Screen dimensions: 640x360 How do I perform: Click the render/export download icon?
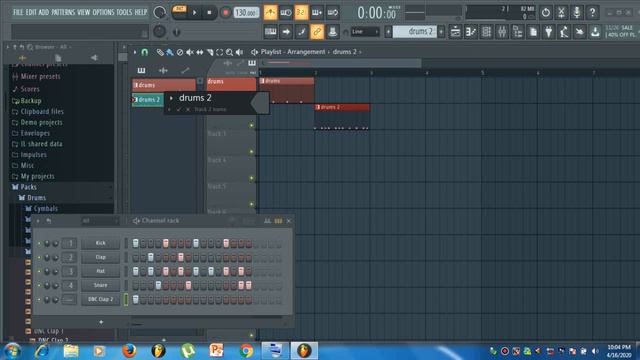[x=595, y=31]
